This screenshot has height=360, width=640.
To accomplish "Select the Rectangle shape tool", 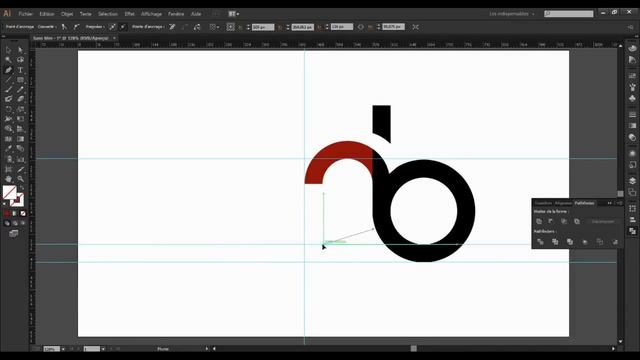I will [x=20, y=80].
